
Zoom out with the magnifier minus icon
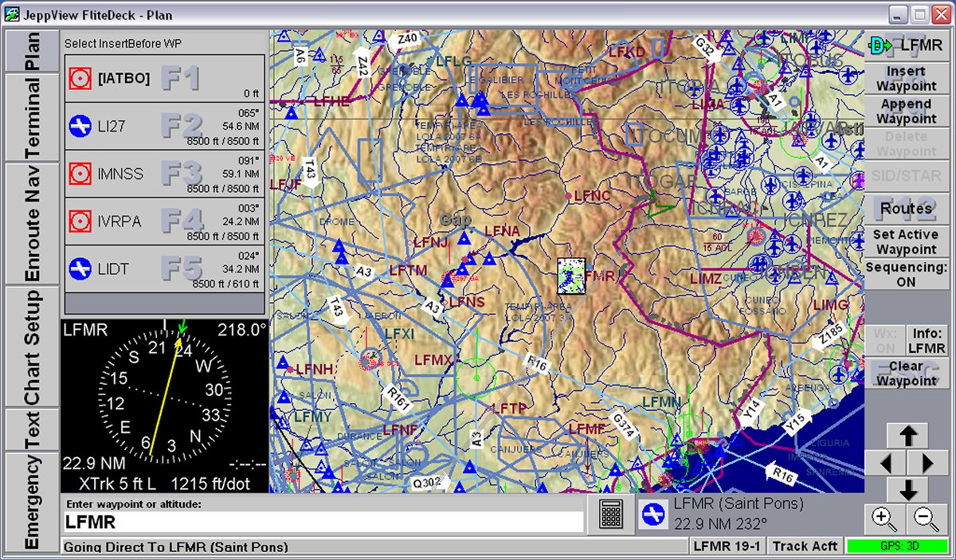tap(927, 519)
